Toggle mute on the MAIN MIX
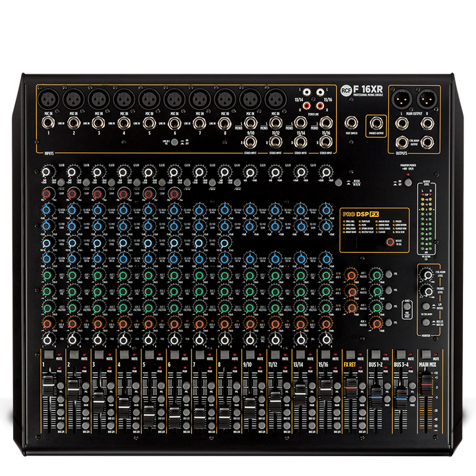The image size is (476, 476). pyautogui.click(x=425, y=355)
